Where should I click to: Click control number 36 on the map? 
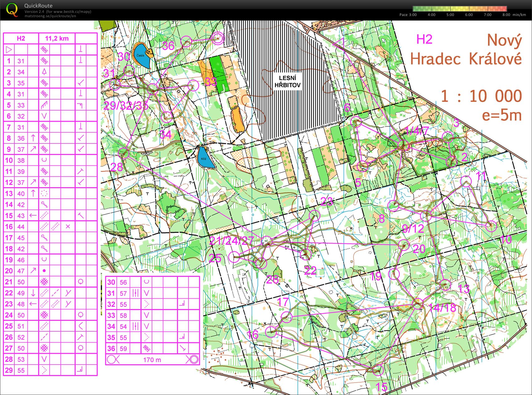(168, 46)
